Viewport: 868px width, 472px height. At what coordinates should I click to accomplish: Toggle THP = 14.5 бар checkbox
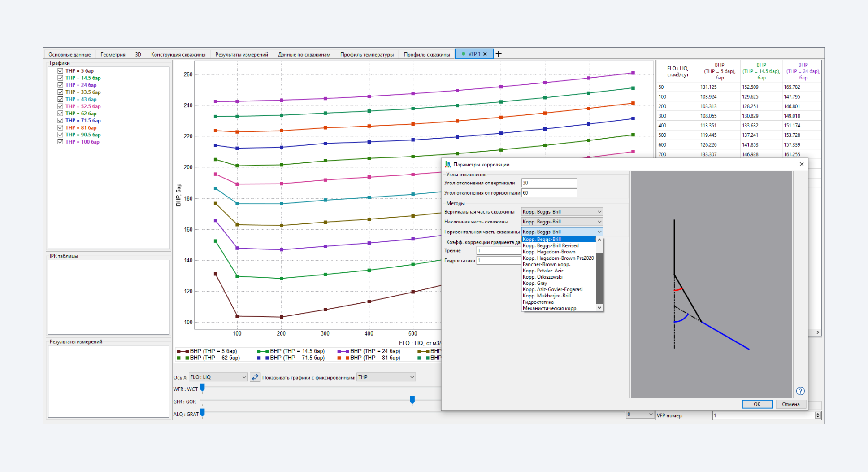60,78
